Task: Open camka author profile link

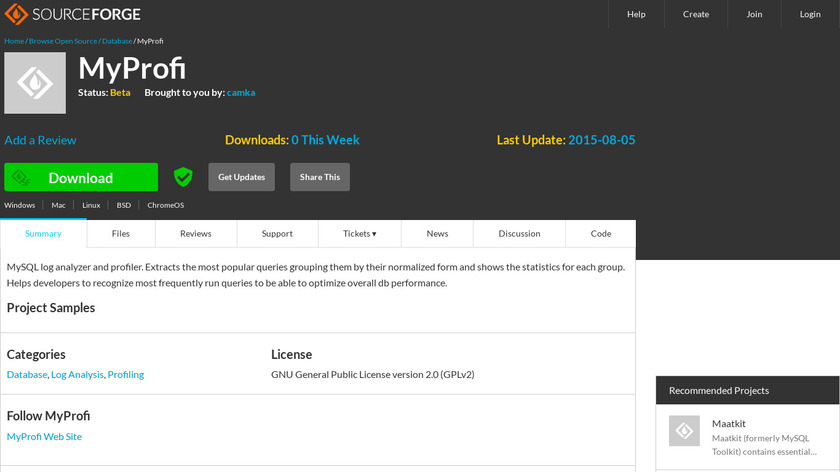Action: 241,92
